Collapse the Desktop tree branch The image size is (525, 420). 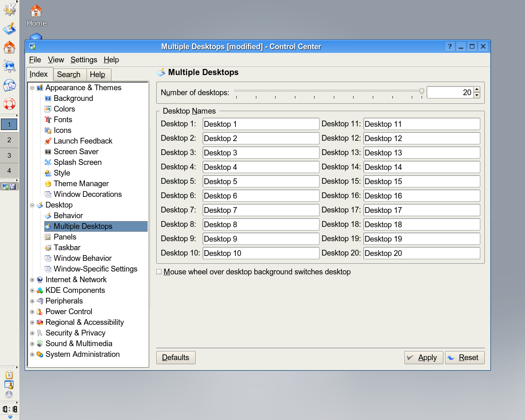(32, 205)
